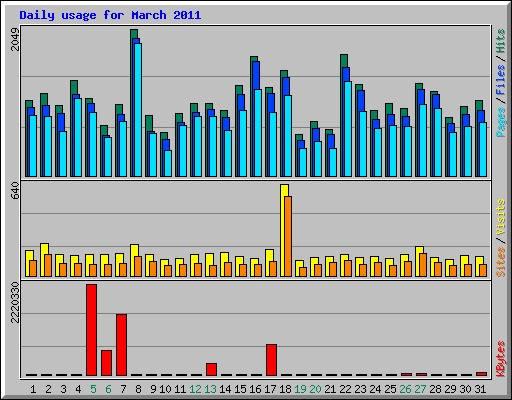The height and width of the screenshot is (400, 512).
Task: Click day 10 on the x-axis
Action: pyautogui.click(x=165, y=389)
